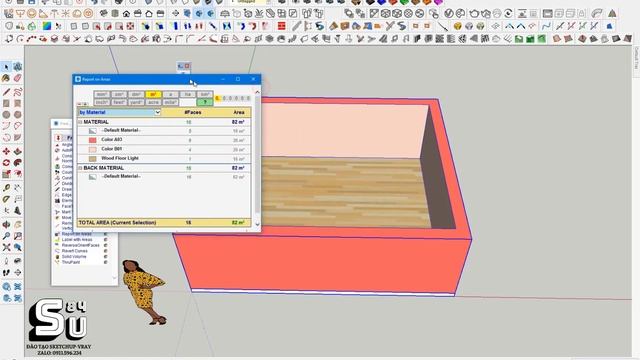Select the Freehand drawing tool

(x=18, y=92)
